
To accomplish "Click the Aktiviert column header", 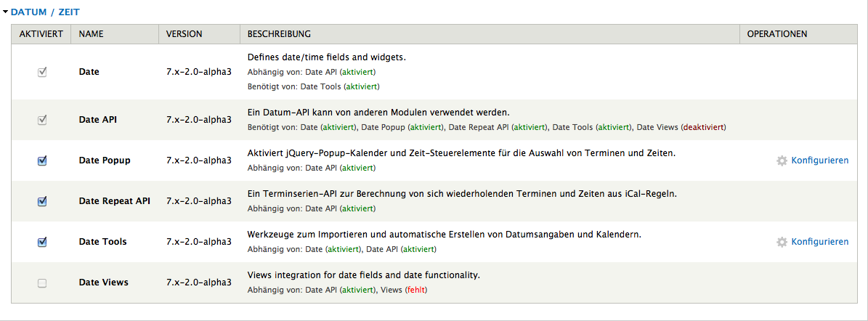I will pos(41,34).
